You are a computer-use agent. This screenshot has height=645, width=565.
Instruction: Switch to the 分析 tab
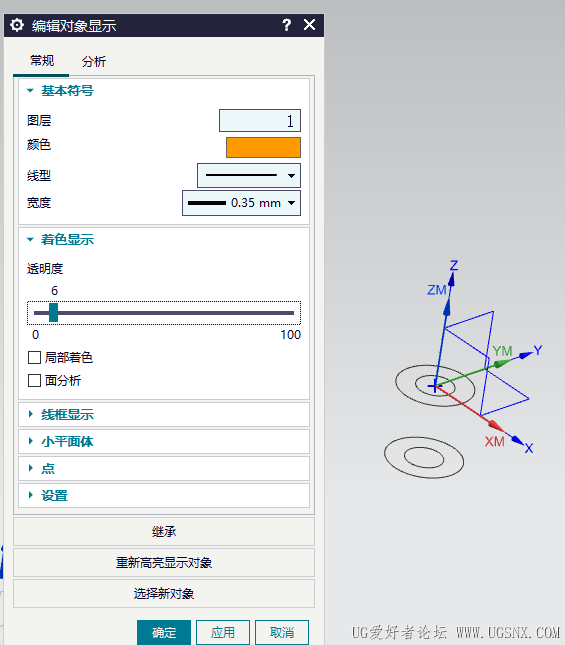94,62
